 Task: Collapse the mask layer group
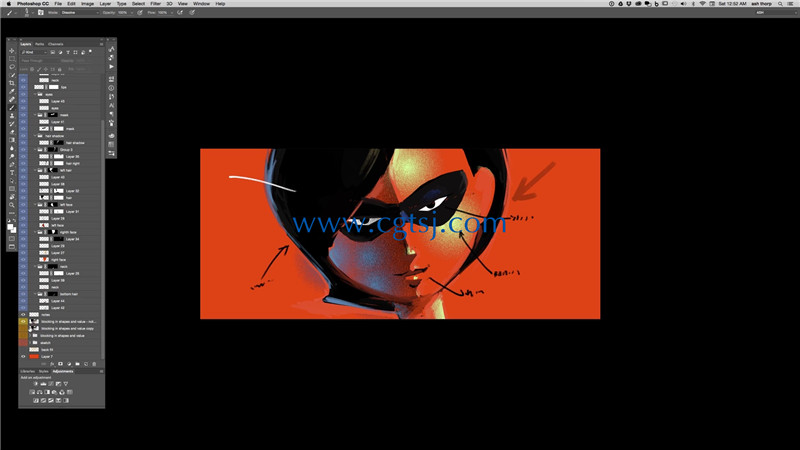35,115
